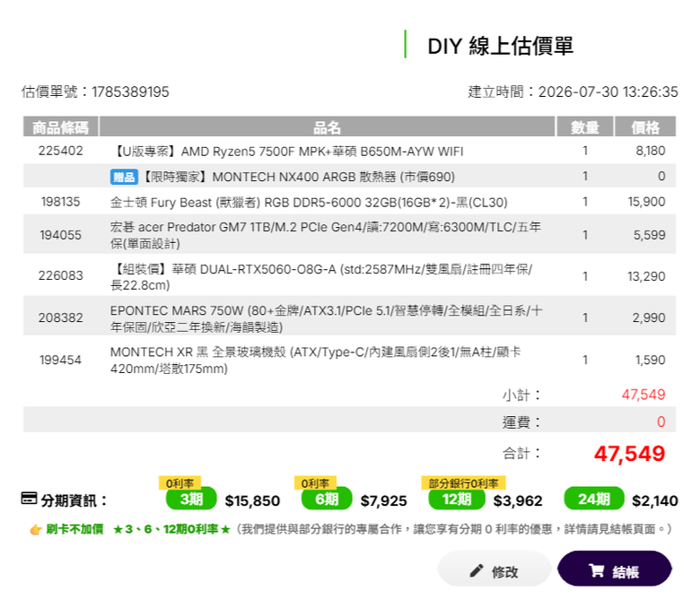Click the MONTECH NX400 ARGB gift item
The width and height of the screenshot is (700, 608).
click(298, 177)
